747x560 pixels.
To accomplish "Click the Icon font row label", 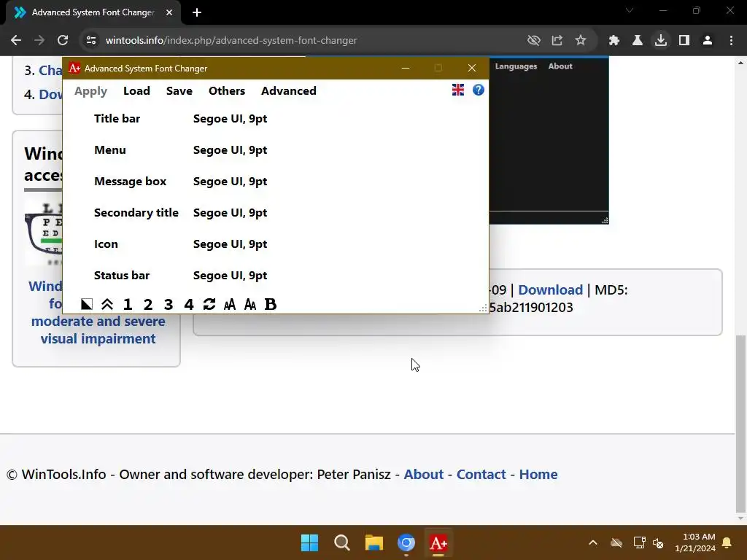I will click(x=106, y=244).
